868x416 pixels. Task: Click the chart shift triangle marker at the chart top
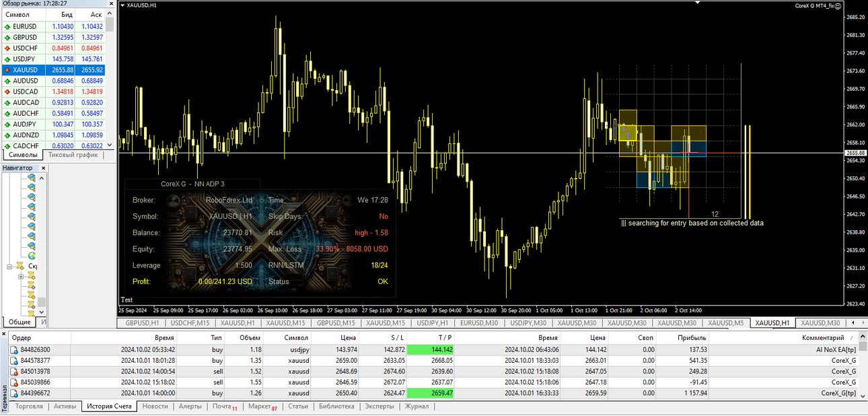point(698,3)
